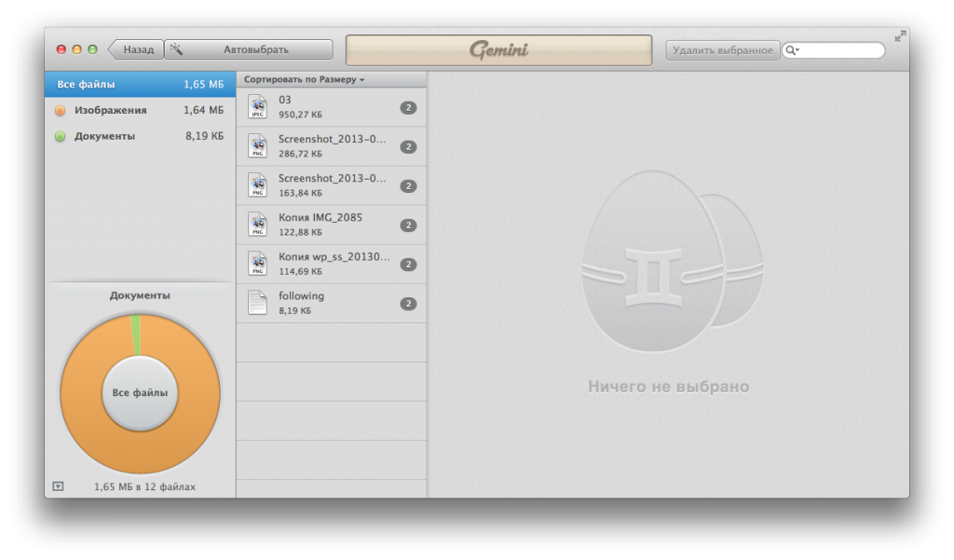Click the Gemini title banner

coord(499,50)
